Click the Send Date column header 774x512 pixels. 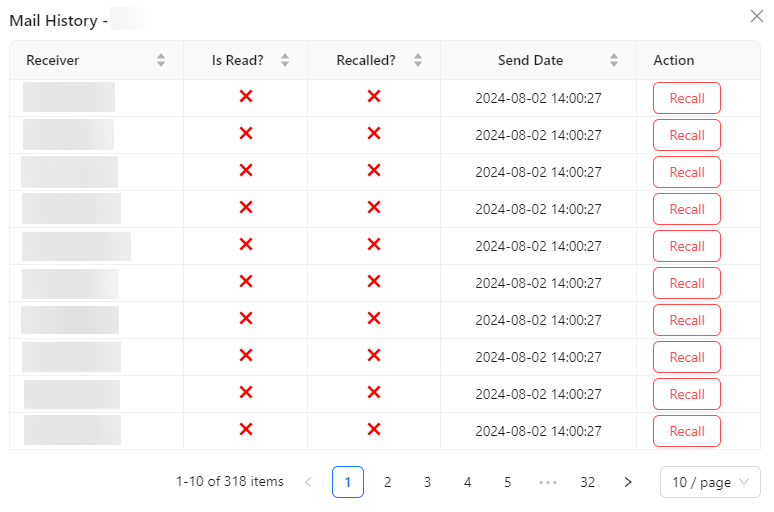tap(531, 60)
